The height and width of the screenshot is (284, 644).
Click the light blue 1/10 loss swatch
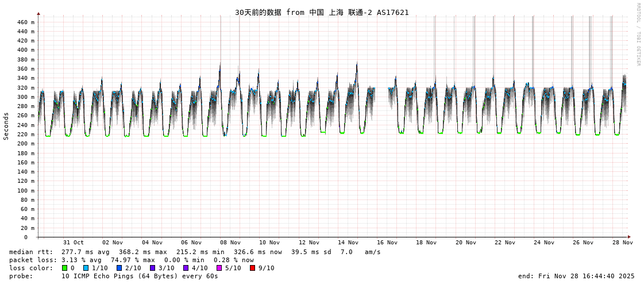pyautogui.click(x=86, y=268)
